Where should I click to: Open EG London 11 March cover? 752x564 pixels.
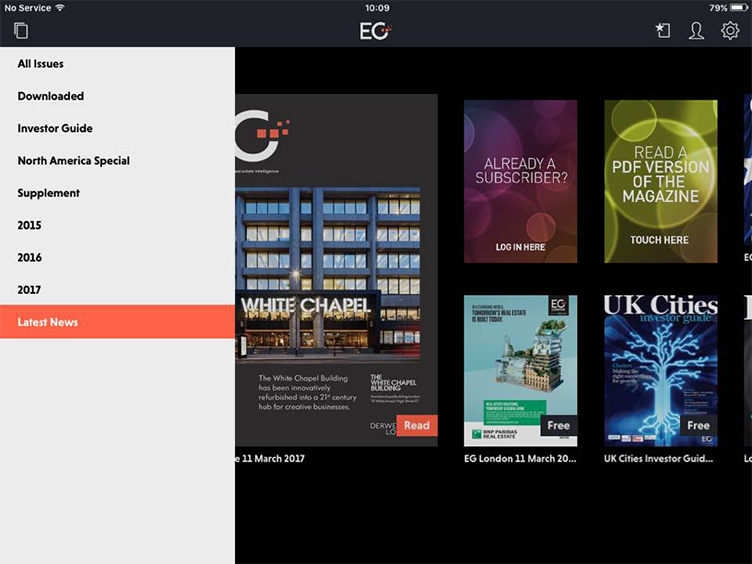click(520, 370)
